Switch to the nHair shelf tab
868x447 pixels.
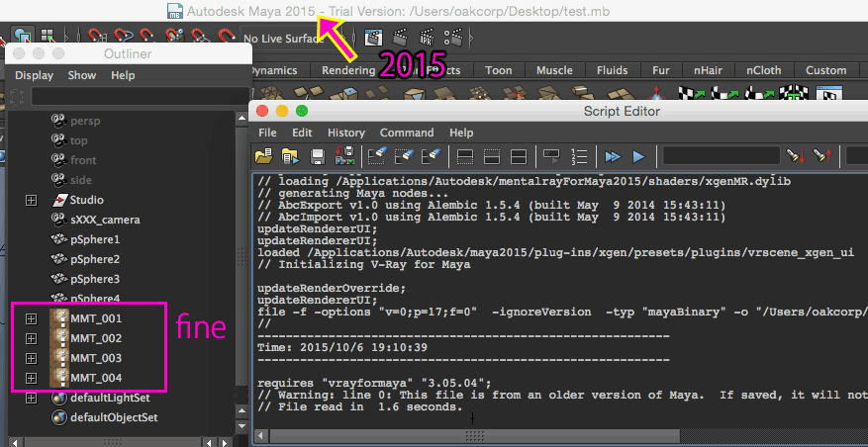[709, 70]
